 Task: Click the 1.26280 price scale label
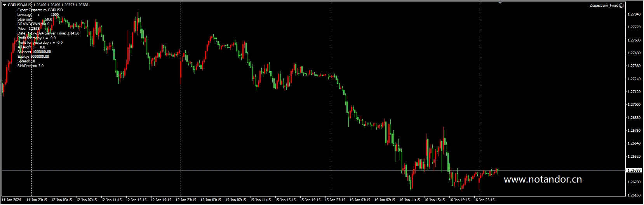click(x=634, y=182)
